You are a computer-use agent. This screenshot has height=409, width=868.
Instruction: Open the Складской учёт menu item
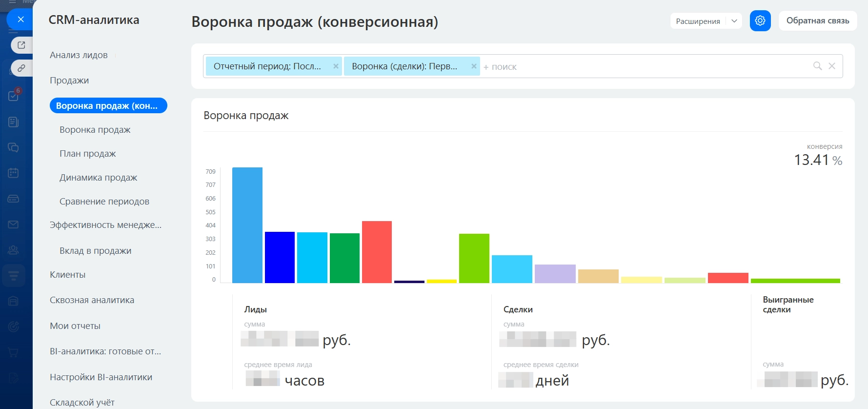click(x=82, y=403)
